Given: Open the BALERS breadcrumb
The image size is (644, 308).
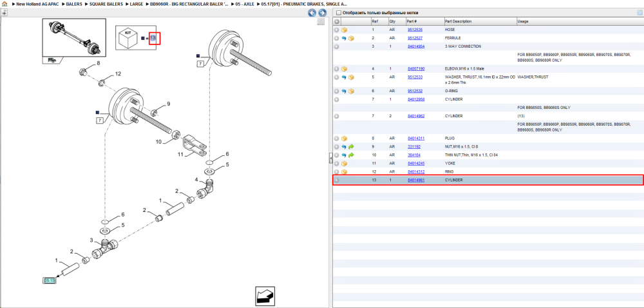Looking at the screenshot, I should 74,4.
